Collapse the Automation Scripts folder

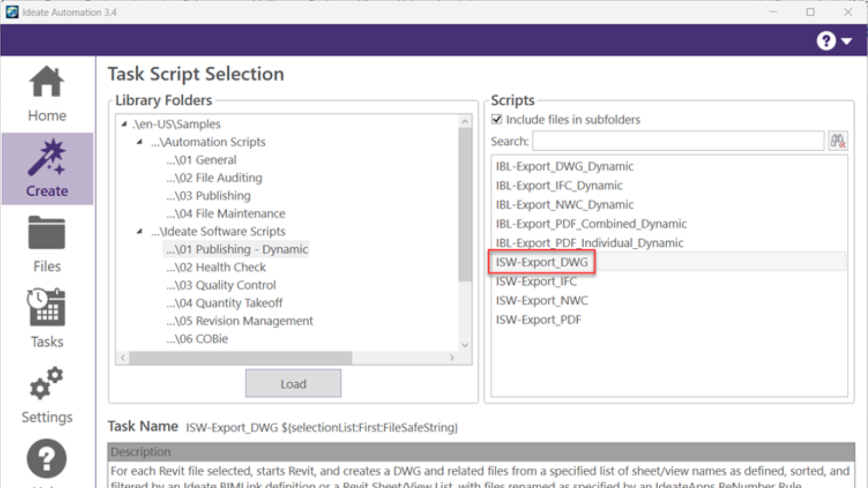pyautogui.click(x=141, y=142)
